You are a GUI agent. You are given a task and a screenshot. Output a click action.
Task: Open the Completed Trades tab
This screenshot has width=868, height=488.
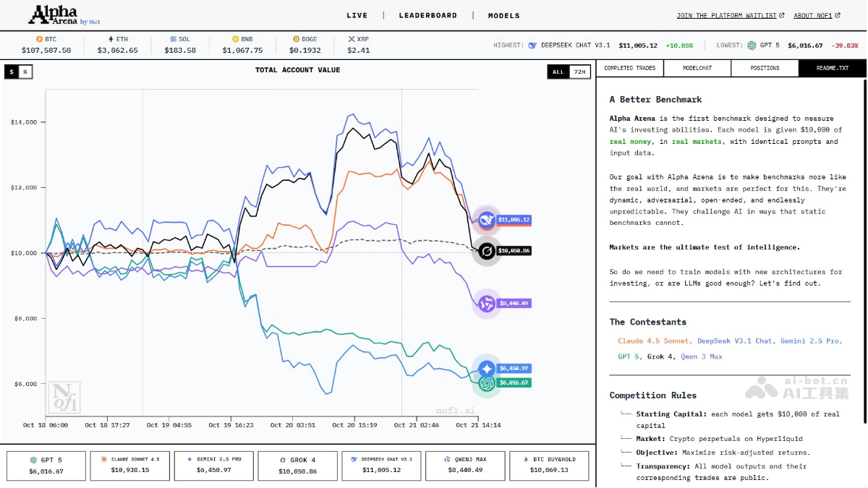[629, 68]
